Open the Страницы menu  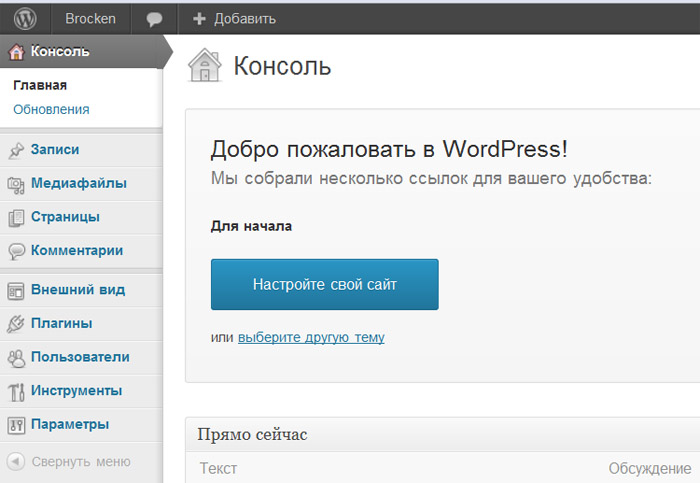[81, 218]
